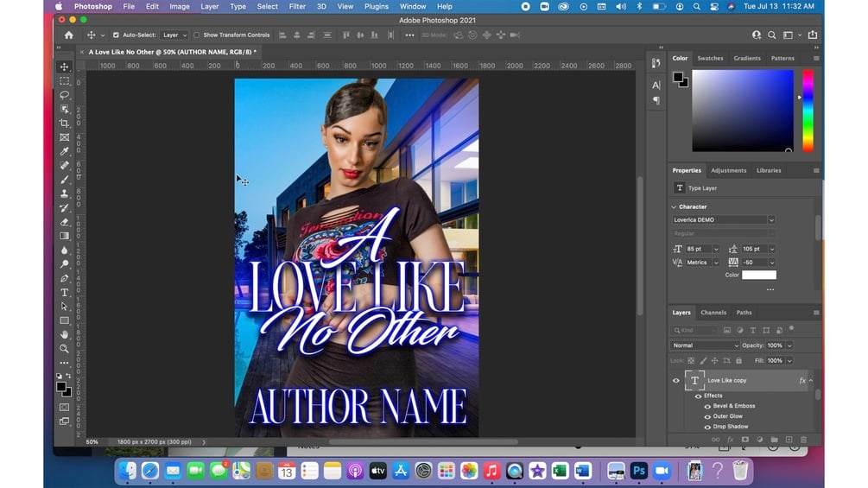Pick the Eyedropper tool
The height and width of the screenshot is (488, 868).
pos(65,151)
